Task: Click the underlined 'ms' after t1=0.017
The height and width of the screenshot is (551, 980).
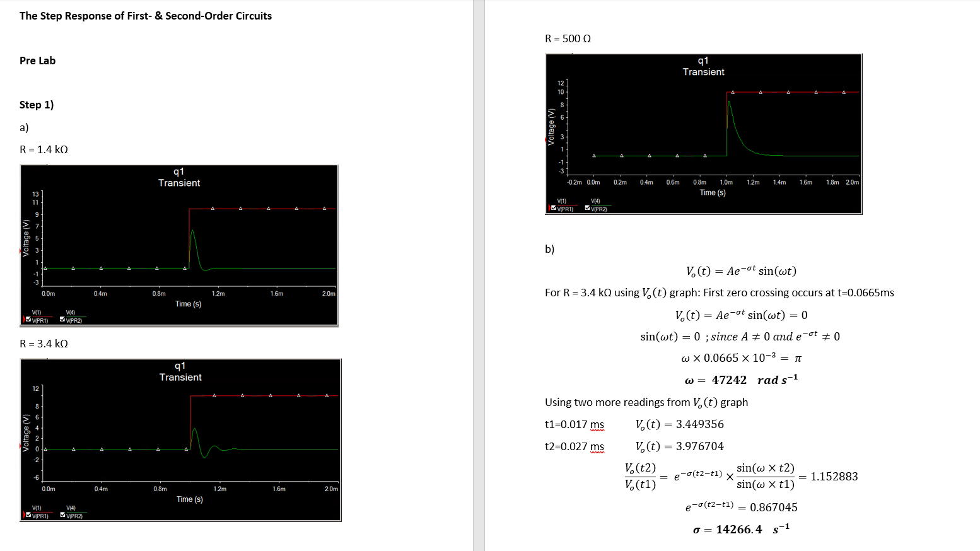Action: click(x=597, y=424)
